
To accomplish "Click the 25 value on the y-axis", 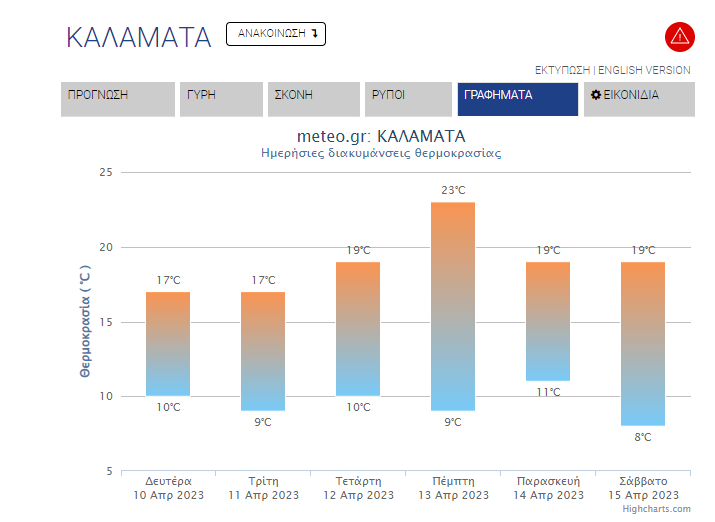I will (x=106, y=172).
